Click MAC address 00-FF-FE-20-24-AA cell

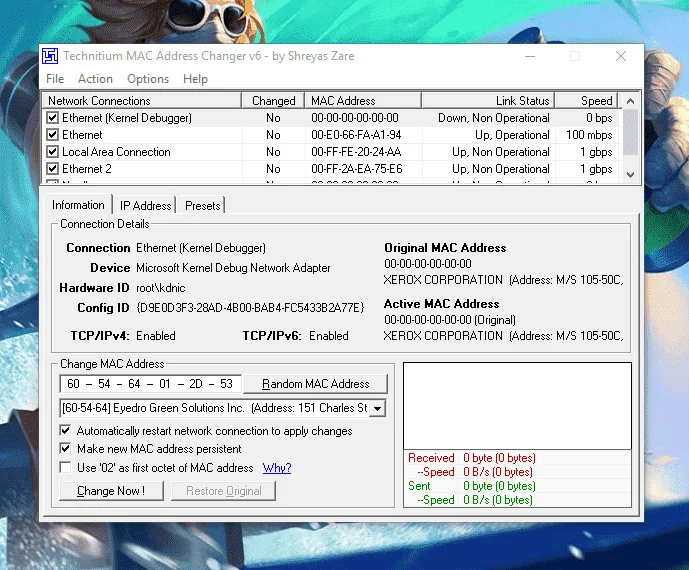point(356,152)
